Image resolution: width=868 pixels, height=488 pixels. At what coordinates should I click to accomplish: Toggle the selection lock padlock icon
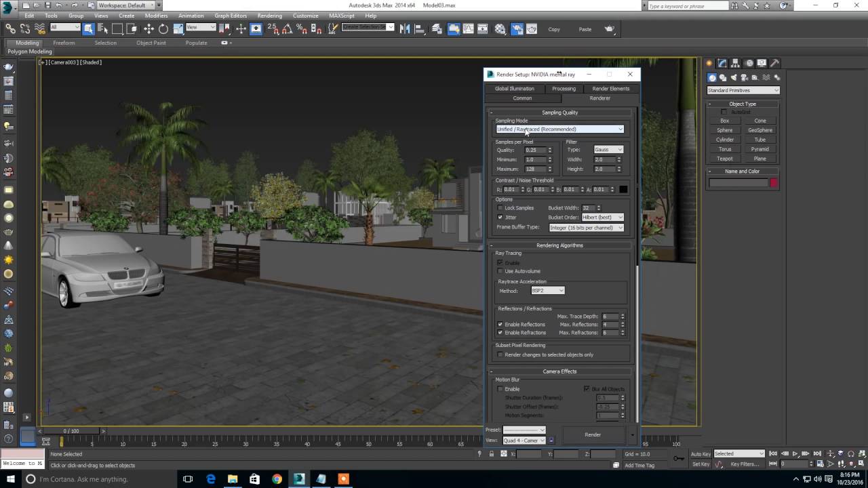(491, 454)
